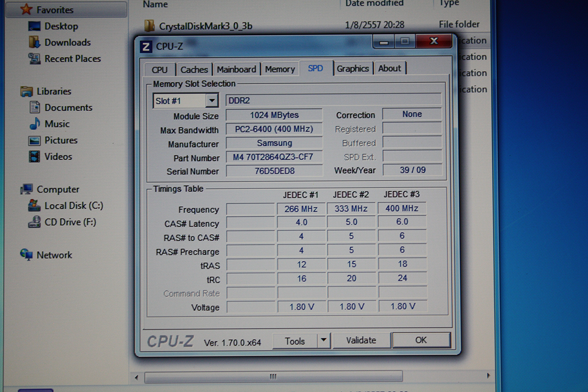Click the Network globe icon
588x392 pixels.
pos(26,255)
